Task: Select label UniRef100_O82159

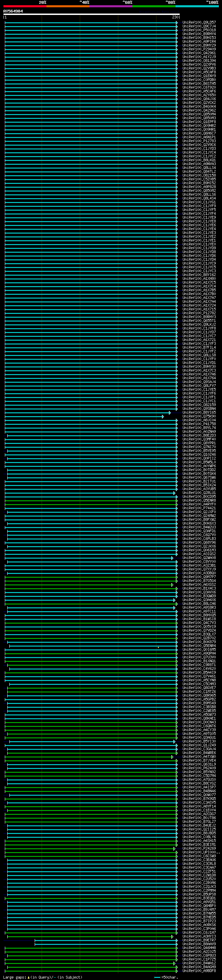Action: 199,405
